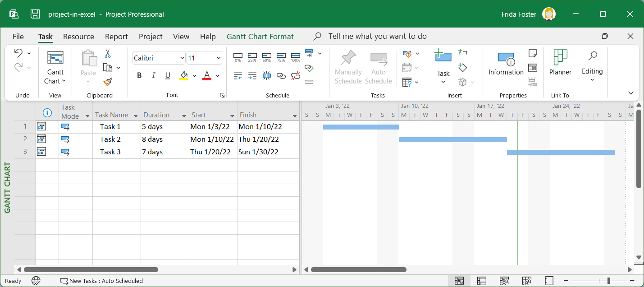Open the File menu
The width and height of the screenshot is (644, 287).
[x=18, y=37]
